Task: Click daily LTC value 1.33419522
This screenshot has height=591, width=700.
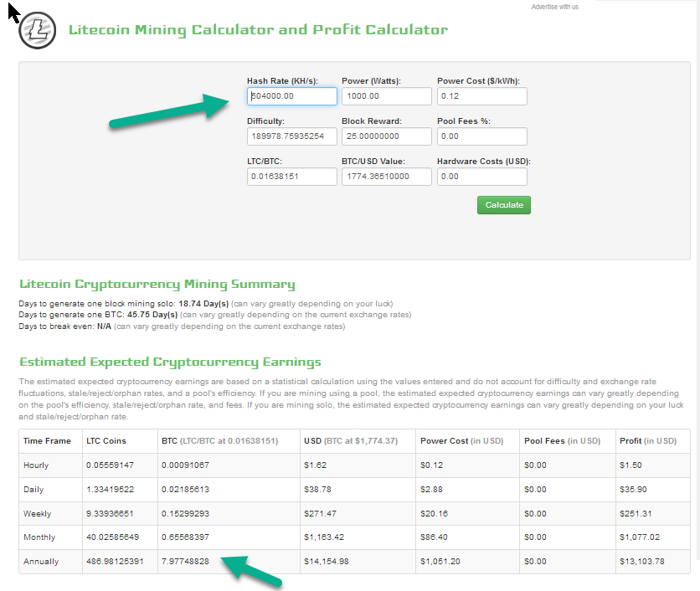Action: pyautogui.click(x=110, y=489)
